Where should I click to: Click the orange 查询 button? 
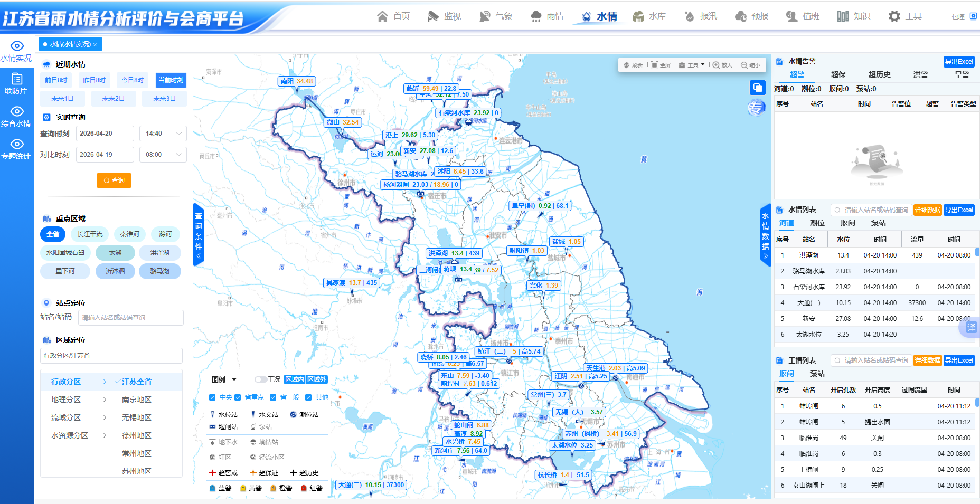(x=114, y=180)
